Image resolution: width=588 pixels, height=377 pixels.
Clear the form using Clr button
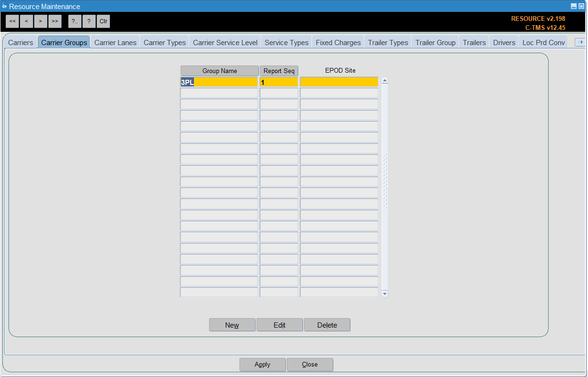pos(103,21)
